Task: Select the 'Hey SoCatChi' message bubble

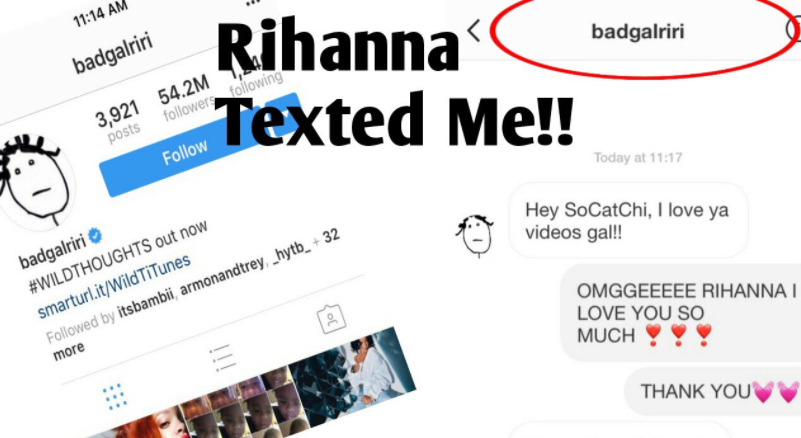Action: pyautogui.click(x=628, y=221)
